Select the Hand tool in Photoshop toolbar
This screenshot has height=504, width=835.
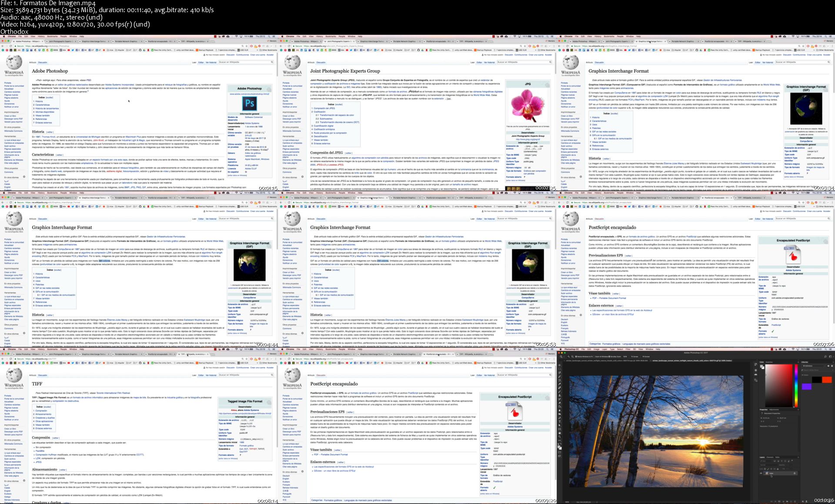(559, 433)
